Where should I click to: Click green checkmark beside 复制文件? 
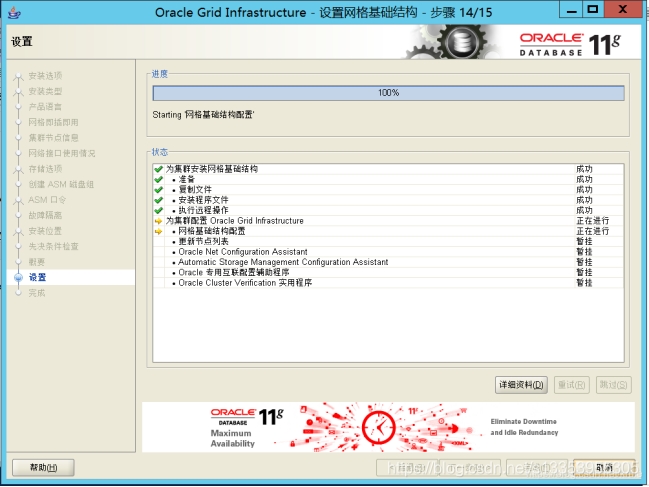[x=158, y=190]
